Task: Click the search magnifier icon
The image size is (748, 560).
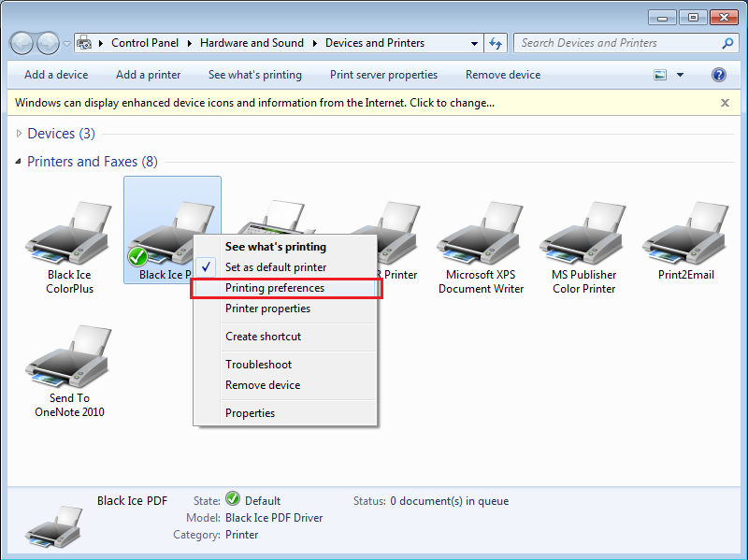Action: pyautogui.click(x=727, y=43)
